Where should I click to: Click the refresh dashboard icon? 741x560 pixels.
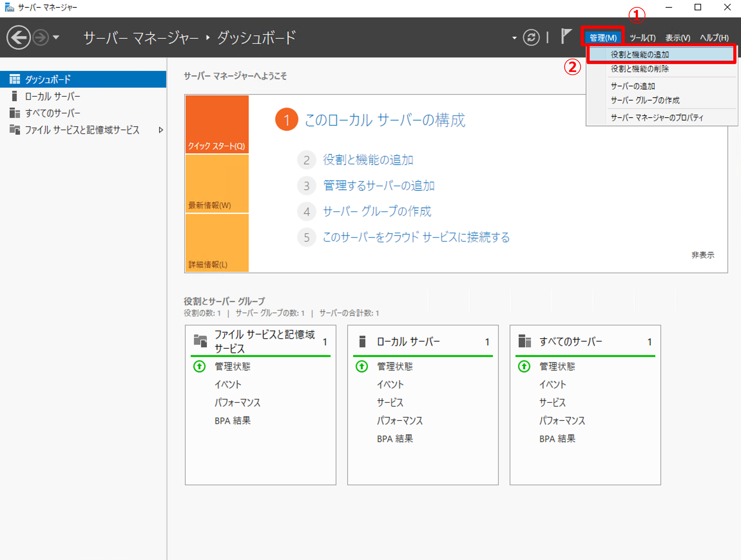click(x=531, y=38)
